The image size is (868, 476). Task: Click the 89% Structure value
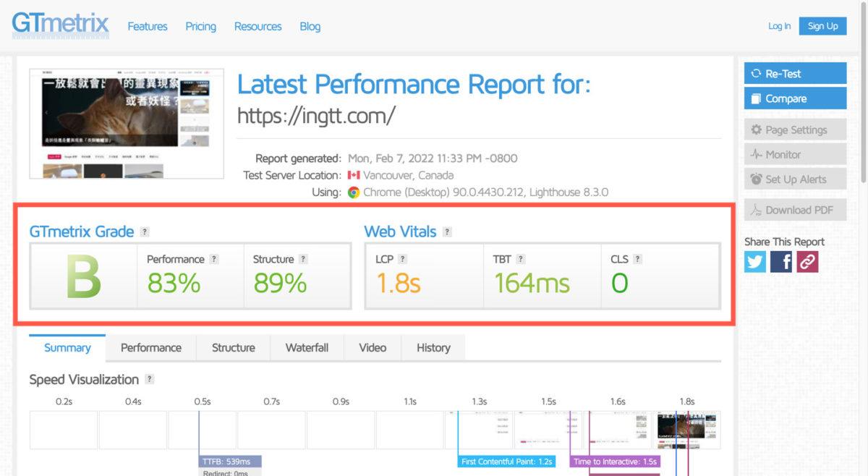tap(280, 283)
